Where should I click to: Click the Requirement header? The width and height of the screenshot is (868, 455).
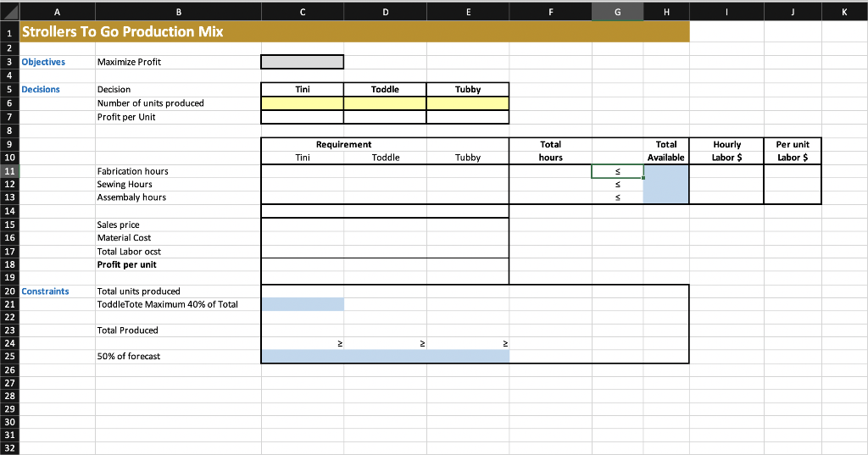344,145
